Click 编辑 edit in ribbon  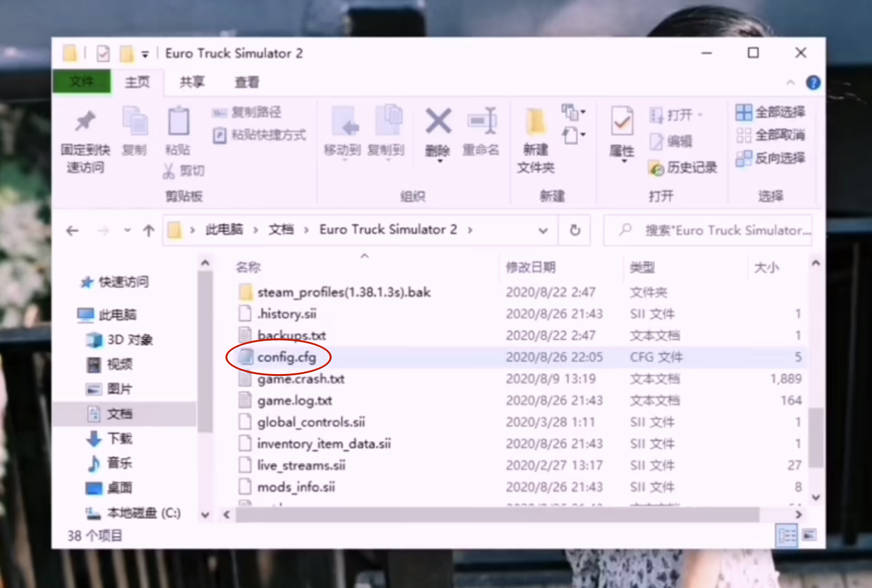[672, 141]
